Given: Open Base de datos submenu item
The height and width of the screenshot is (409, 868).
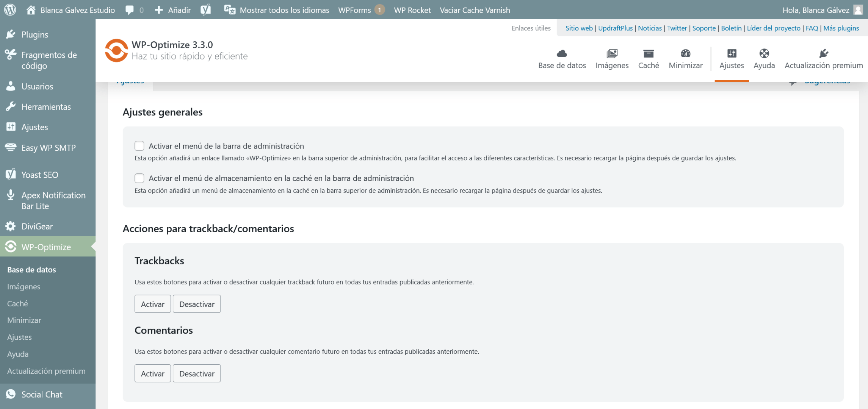Looking at the screenshot, I should coord(31,270).
